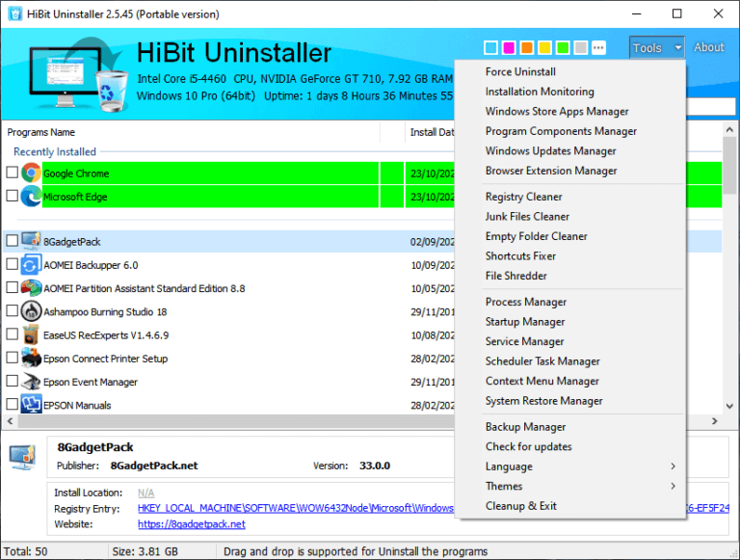The width and height of the screenshot is (740, 560).
Task: Open Junk Files Cleaner
Action: tap(527, 217)
